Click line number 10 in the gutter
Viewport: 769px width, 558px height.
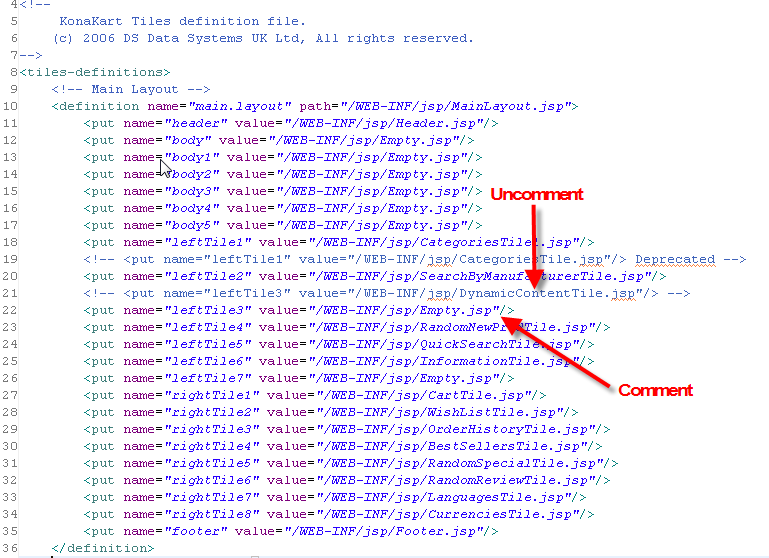(10, 106)
